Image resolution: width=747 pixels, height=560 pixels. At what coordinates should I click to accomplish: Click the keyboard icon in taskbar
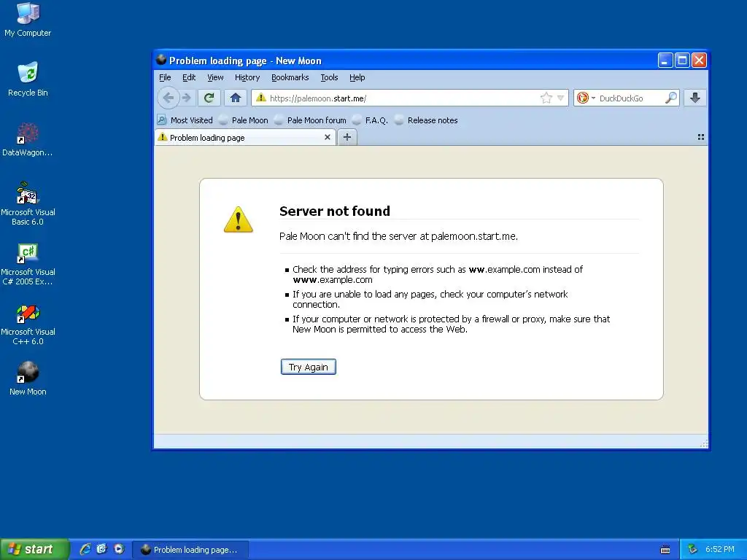coord(665,550)
